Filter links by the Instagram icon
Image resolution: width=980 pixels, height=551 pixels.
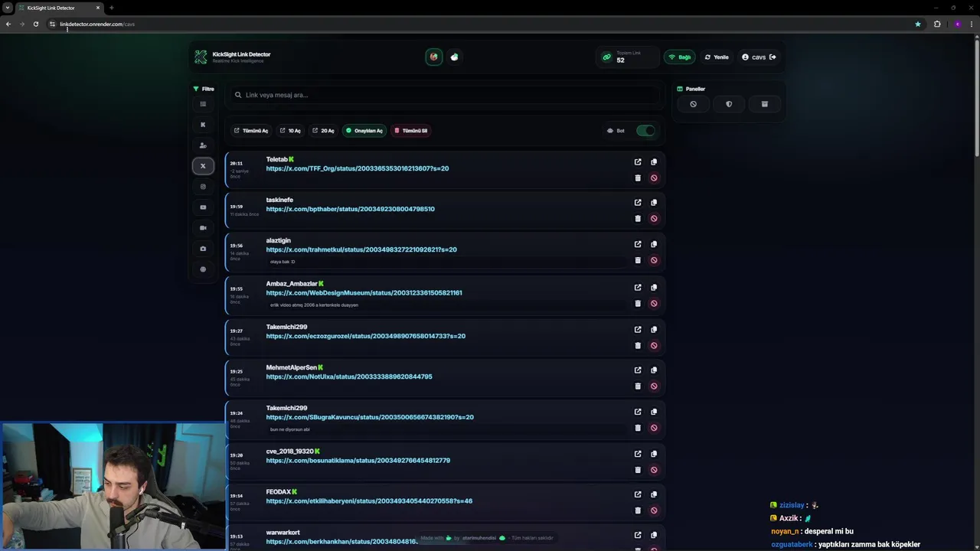[203, 187]
